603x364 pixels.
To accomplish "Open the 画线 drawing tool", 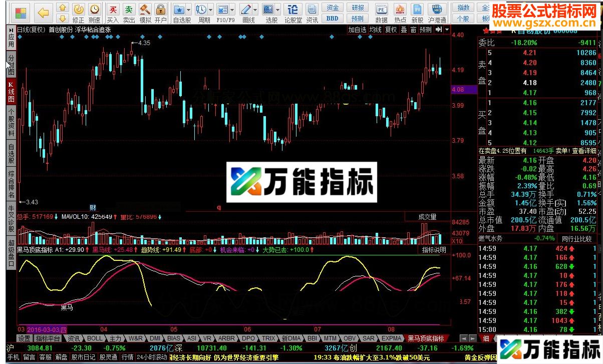I will [x=245, y=10].
